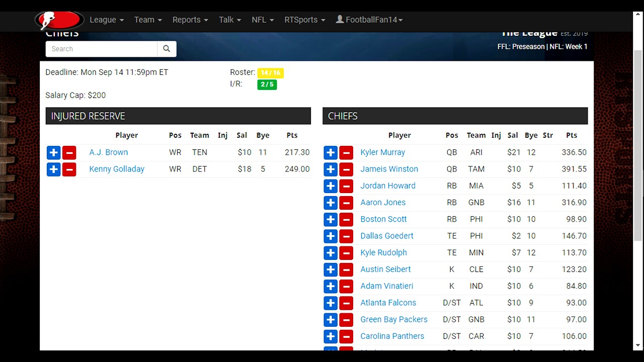Click red minus for A.J. Brown
This screenshot has width=644, height=362.
click(x=69, y=153)
